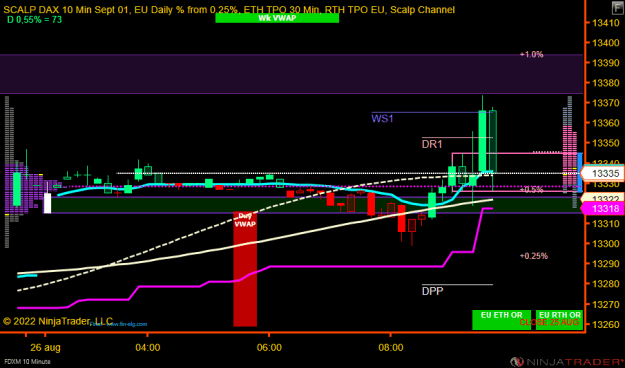The width and height of the screenshot is (625, 368).
Task: Click the +0.25% level label
Action: click(534, 256)
